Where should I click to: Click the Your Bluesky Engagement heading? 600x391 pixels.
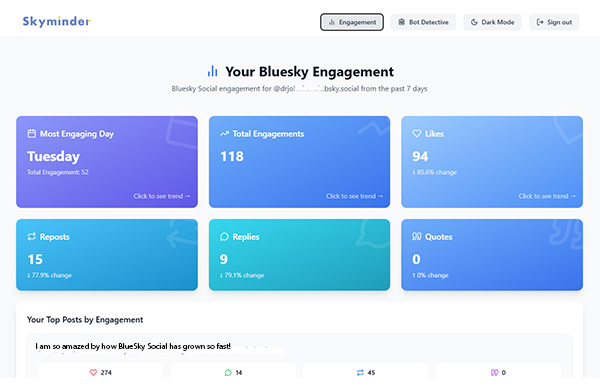pos(310,72)
